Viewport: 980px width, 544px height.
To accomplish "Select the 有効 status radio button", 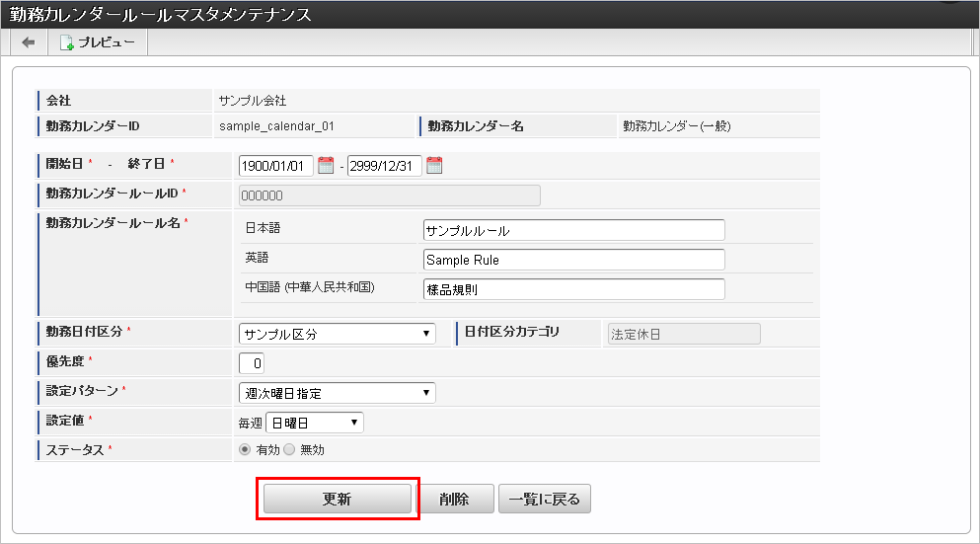I will point(245,449).
